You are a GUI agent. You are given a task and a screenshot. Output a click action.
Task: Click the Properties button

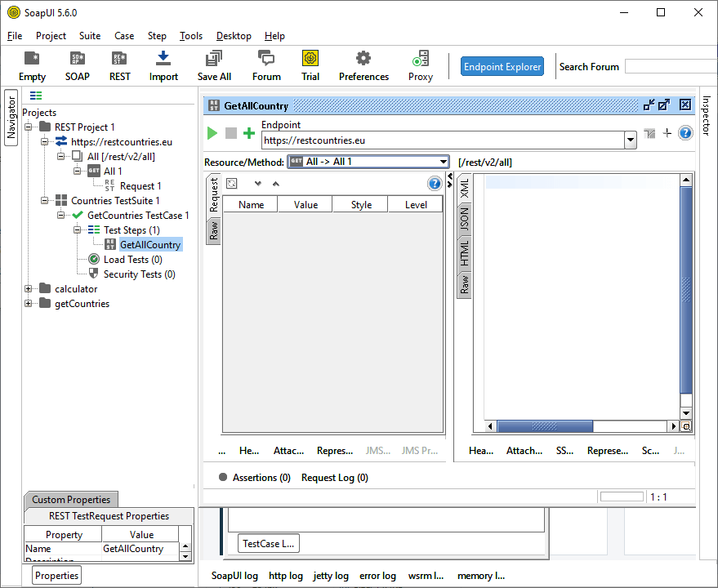[56, 575]
